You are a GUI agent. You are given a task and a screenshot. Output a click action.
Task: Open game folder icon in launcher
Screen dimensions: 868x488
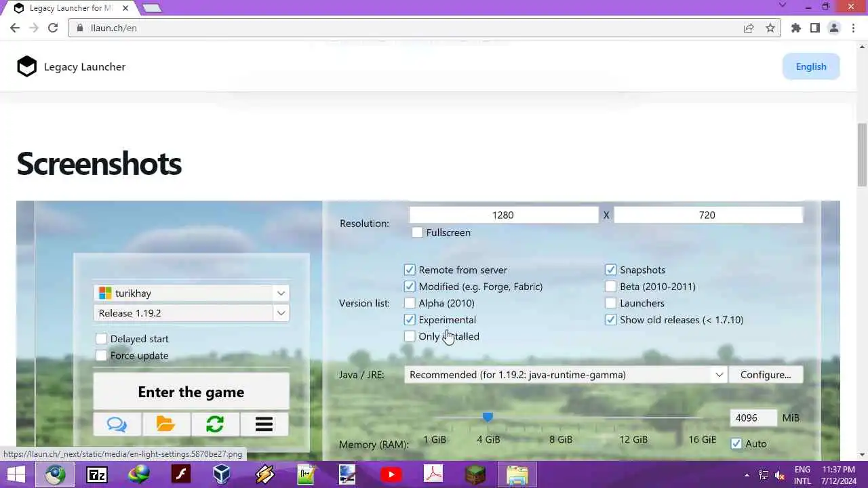(x=165, y=424)
